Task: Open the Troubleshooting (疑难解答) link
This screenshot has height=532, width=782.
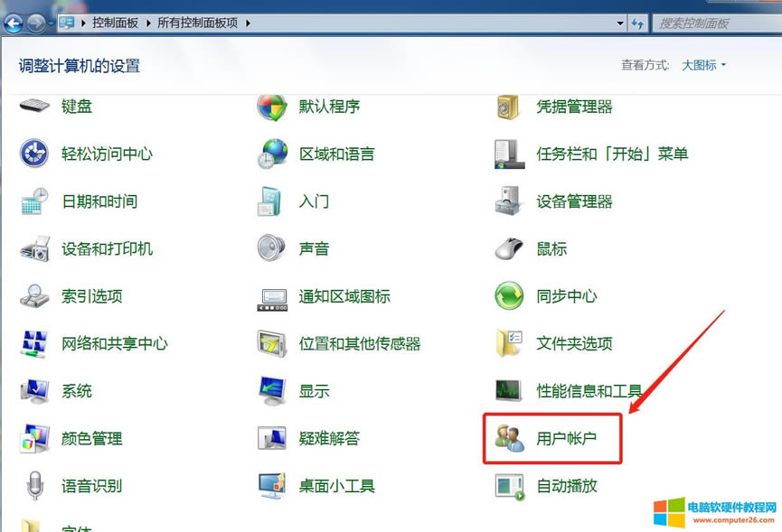Action: pos(329,439)
